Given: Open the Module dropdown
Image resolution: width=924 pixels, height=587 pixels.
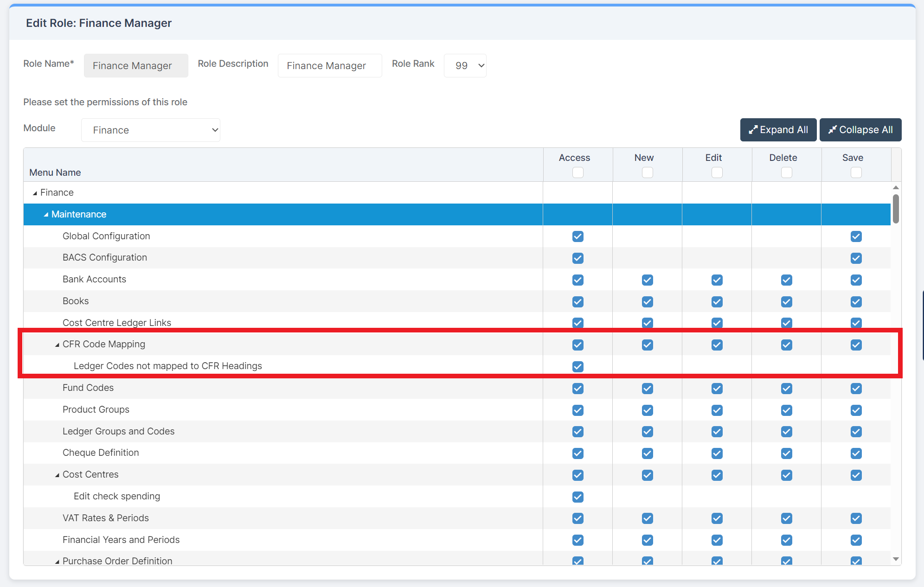Looking at the screenshot, I should coord(150,130).
